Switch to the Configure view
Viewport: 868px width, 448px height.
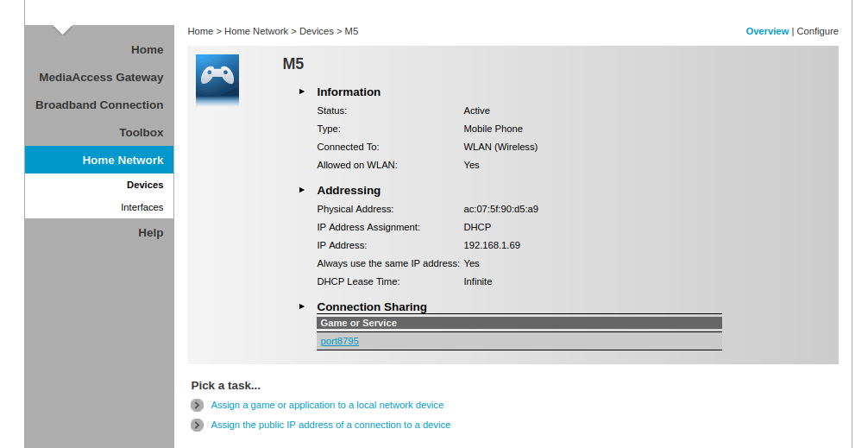click(817, 31)
